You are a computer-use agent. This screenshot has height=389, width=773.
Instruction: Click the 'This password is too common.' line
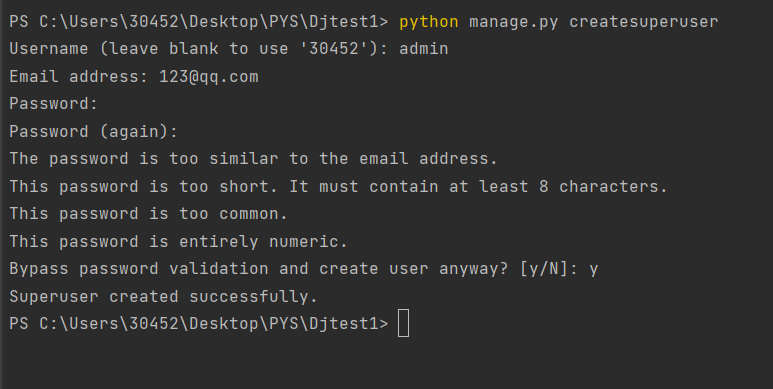coord(148,214)
